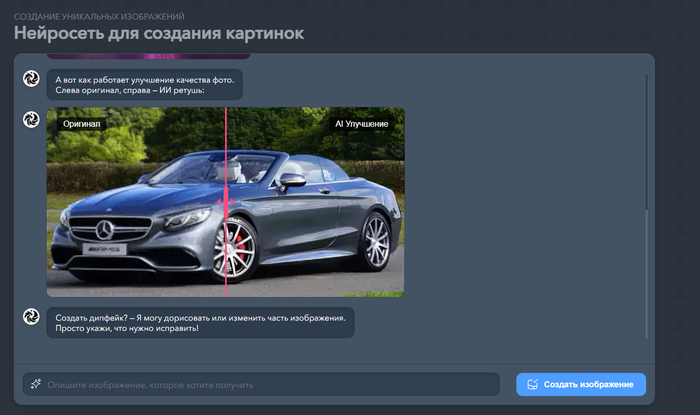This screenshot has width=700, height=415.
Task: Click the message about photo quality improvement
Action: pos(144,84)
